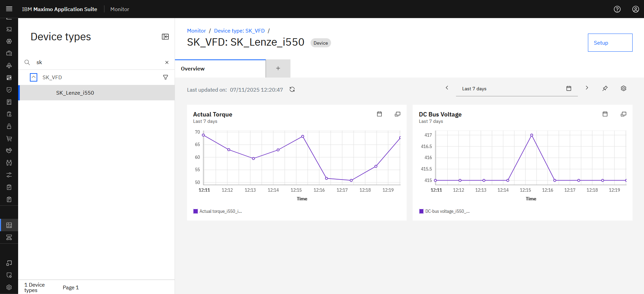This screenshot has height=294, width=644.
Task: Click the sidebar shield-with-gear icon
Action: (9, 275)
